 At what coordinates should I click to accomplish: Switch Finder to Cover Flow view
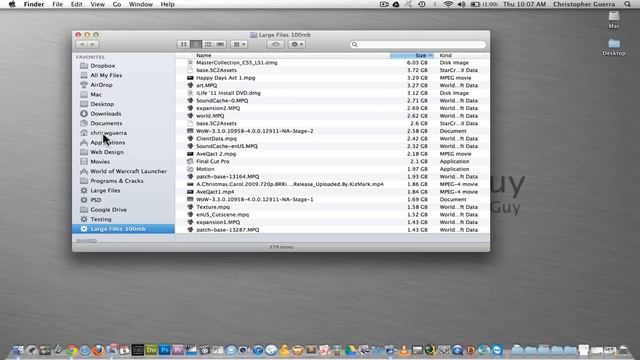(220, 44)
